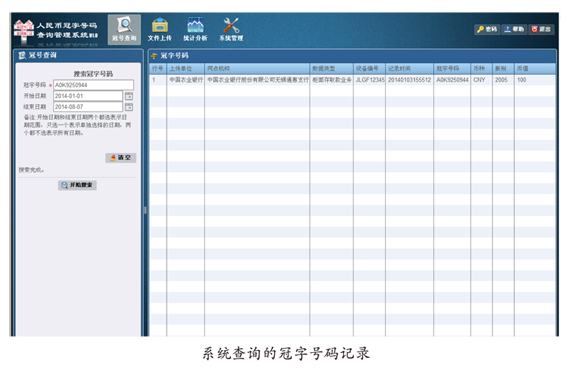Open the 系统管理 tools icon

coord(231,29)
